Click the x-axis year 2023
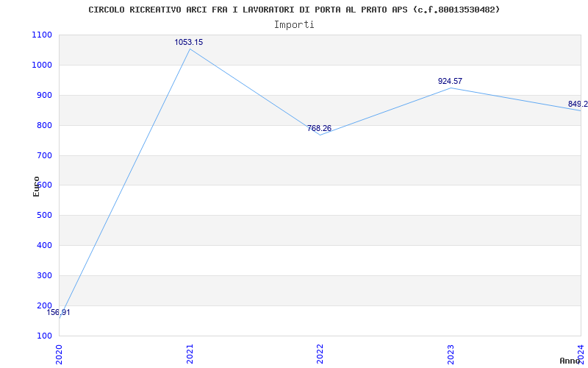 [x=451, y=354]
